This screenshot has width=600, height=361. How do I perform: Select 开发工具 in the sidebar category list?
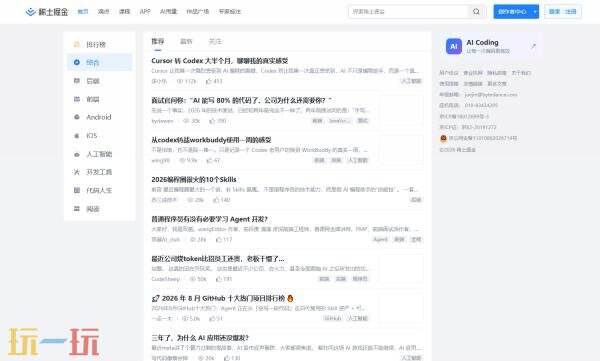[100, 172]
